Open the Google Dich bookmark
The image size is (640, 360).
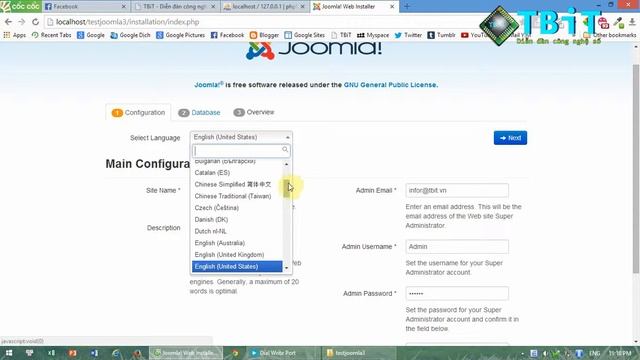click(130, 35)
